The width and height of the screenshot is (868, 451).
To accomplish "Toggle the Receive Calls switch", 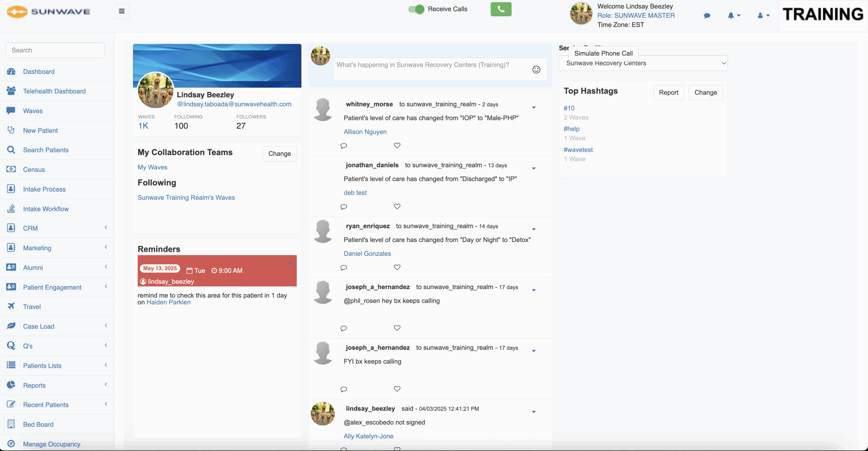I will pyautogui.click(x=416, y=9).
